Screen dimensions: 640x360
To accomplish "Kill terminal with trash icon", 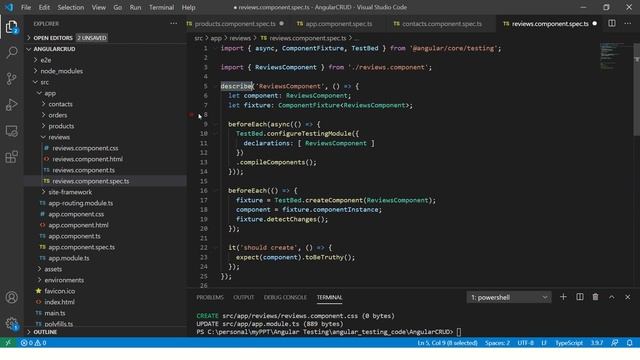I will (596, 297).
